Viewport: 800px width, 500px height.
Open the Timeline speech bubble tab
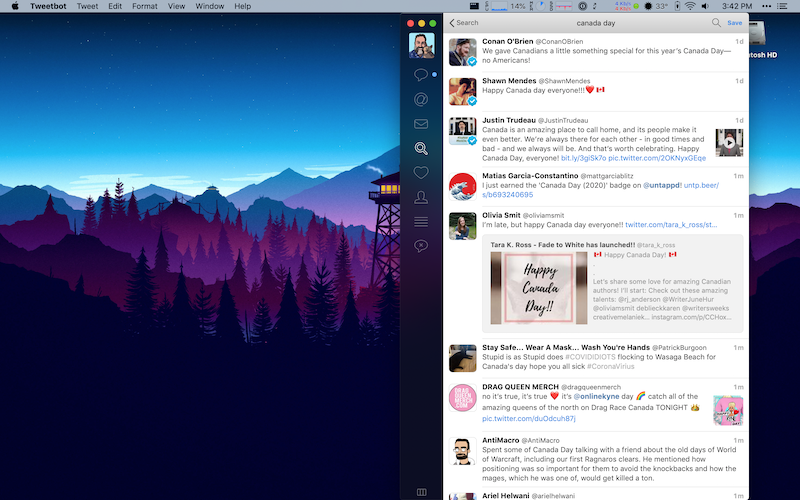coord(420,75)
